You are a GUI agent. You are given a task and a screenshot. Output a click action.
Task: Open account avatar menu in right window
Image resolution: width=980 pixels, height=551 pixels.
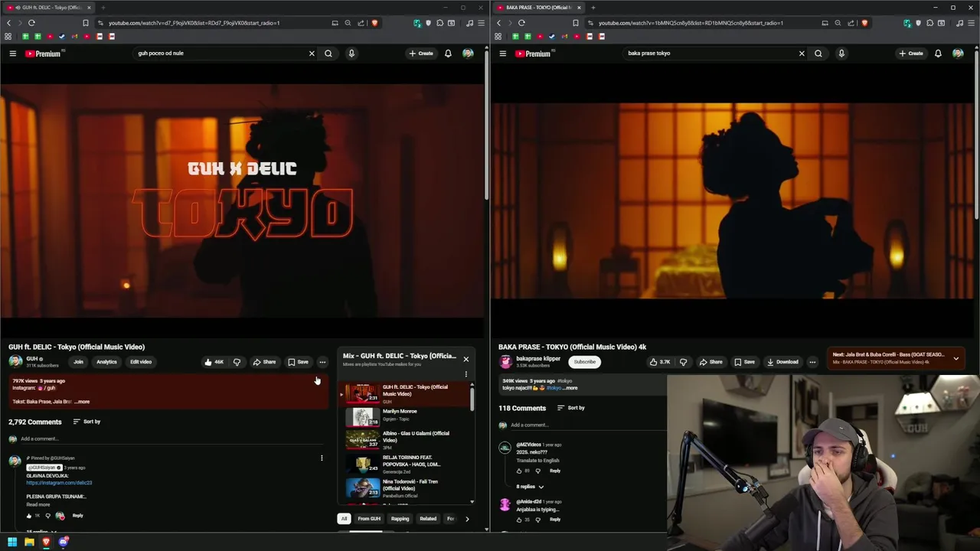click(x=958, y=54)
